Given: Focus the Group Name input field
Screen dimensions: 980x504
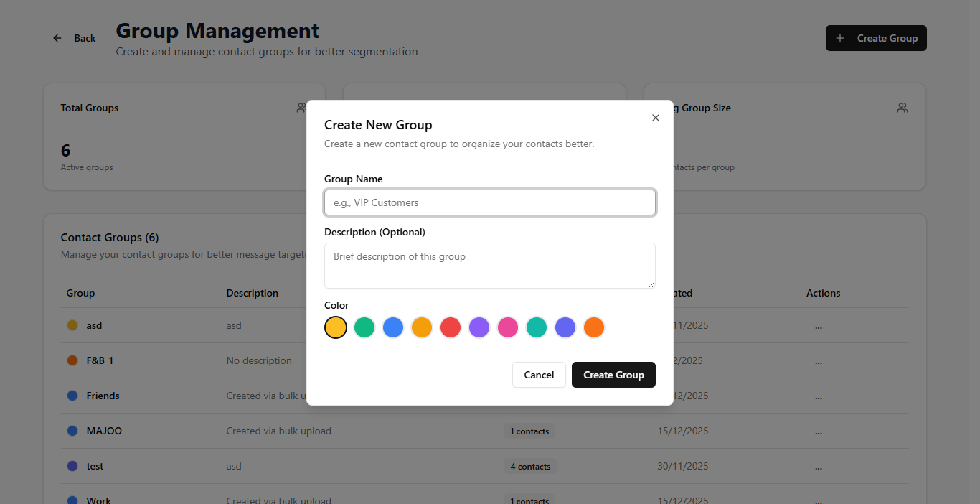Looking at the screenshot, I should tap(490, 202).
